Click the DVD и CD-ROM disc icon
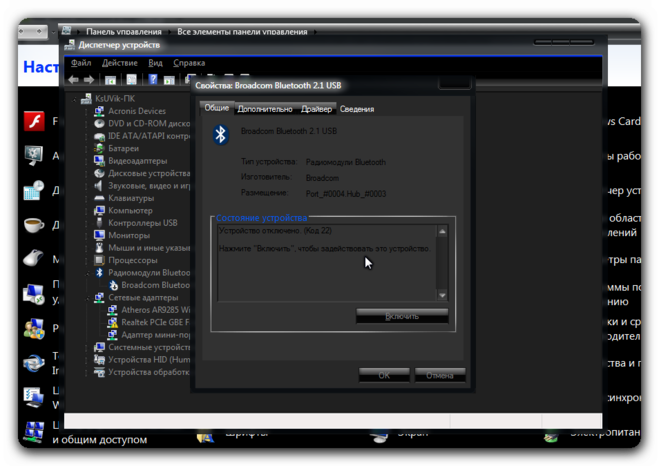Screen dimensions: 659x466 99,124
